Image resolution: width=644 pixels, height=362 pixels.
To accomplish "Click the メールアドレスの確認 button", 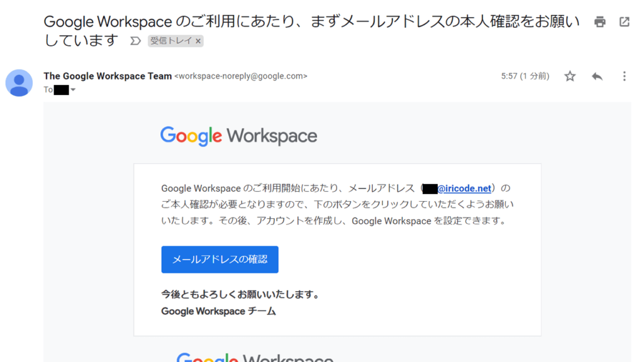I will click(x=219, y=260).
